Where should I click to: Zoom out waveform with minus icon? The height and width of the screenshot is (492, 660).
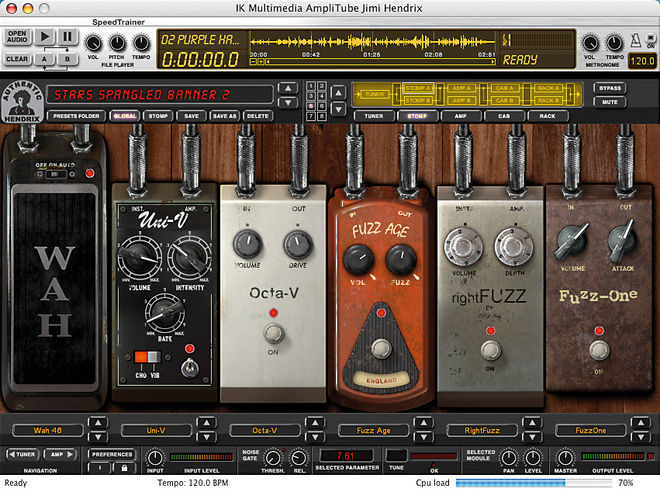click(253, 62)
